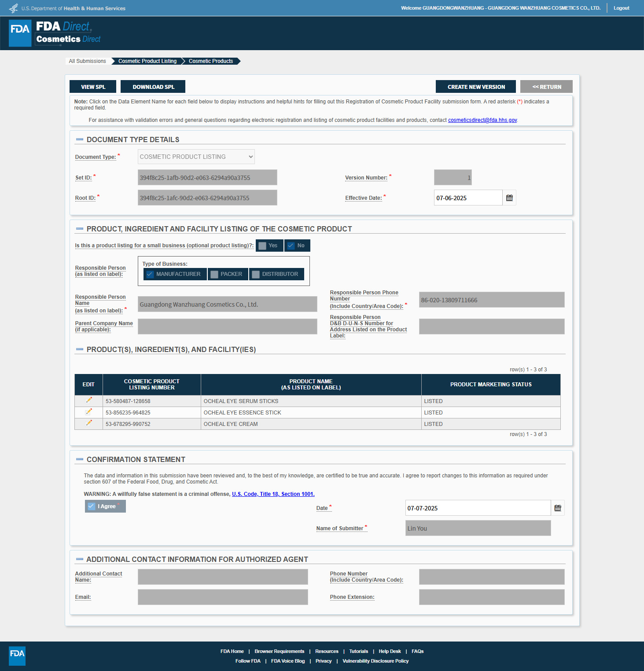Click the Responsible Person Name field
This screenshot has width=644, height=671.
click(x=228, y=304)
